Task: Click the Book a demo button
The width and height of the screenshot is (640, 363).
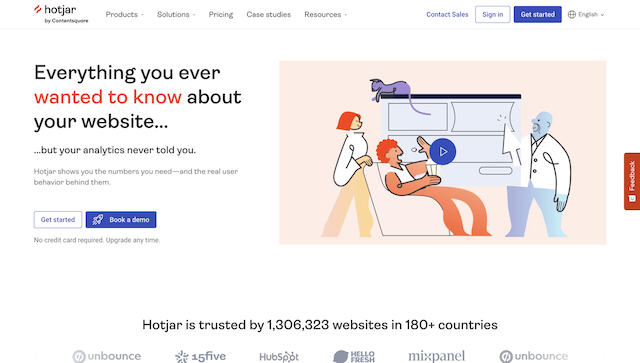Action: tap(121, 220)
